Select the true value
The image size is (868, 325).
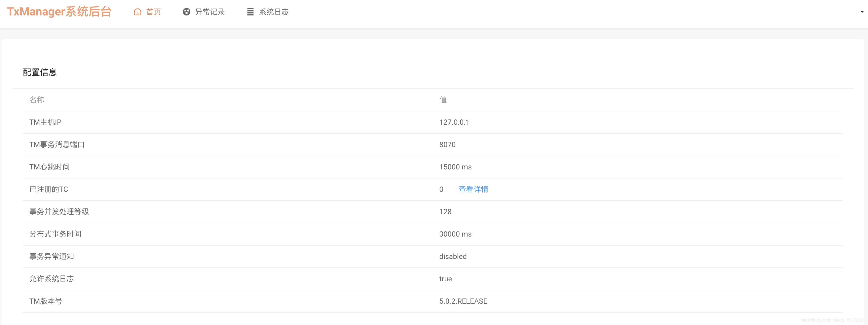(x=445, y=279)
